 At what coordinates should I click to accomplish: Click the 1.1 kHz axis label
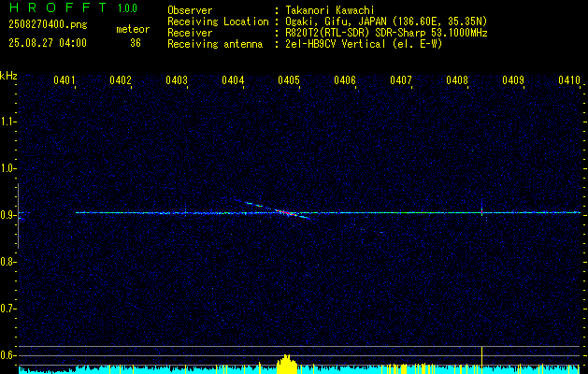point(7,122)
